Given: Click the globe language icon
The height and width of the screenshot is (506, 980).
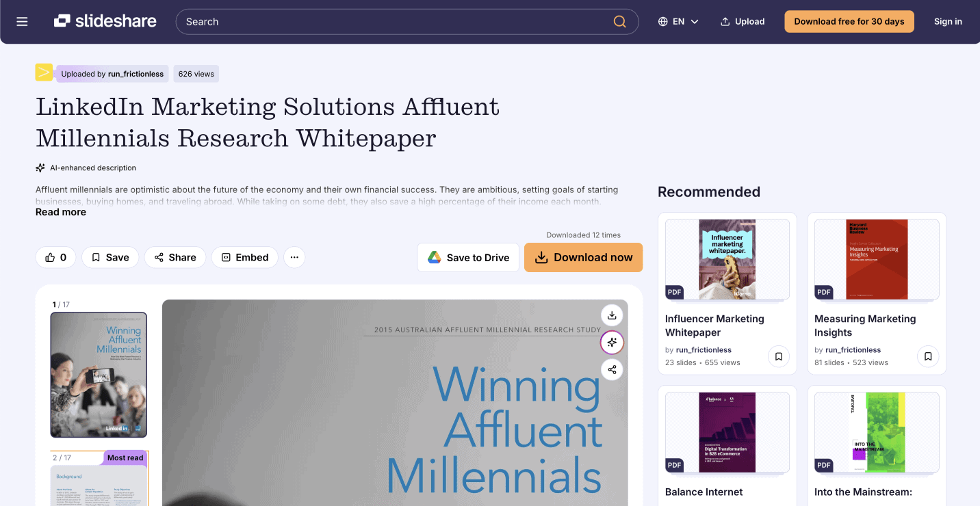Looking at the screenshot, I should click(663, 22).
